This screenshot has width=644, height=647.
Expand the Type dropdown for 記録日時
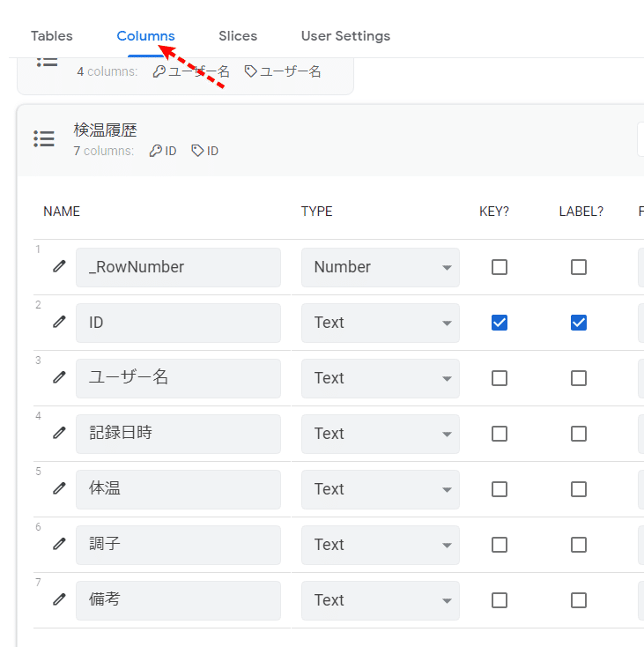380,434
